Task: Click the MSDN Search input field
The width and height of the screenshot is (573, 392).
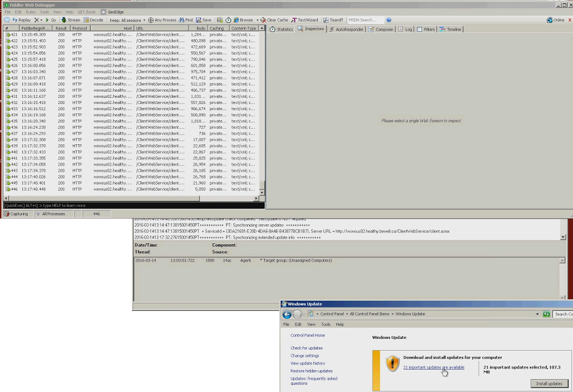Action: tap(364, 20)
